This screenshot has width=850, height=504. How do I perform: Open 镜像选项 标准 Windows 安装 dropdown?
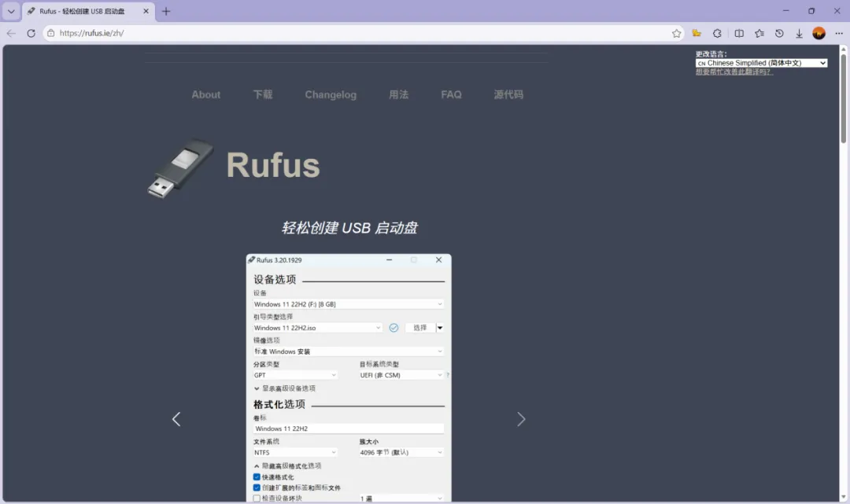(348, 351)
